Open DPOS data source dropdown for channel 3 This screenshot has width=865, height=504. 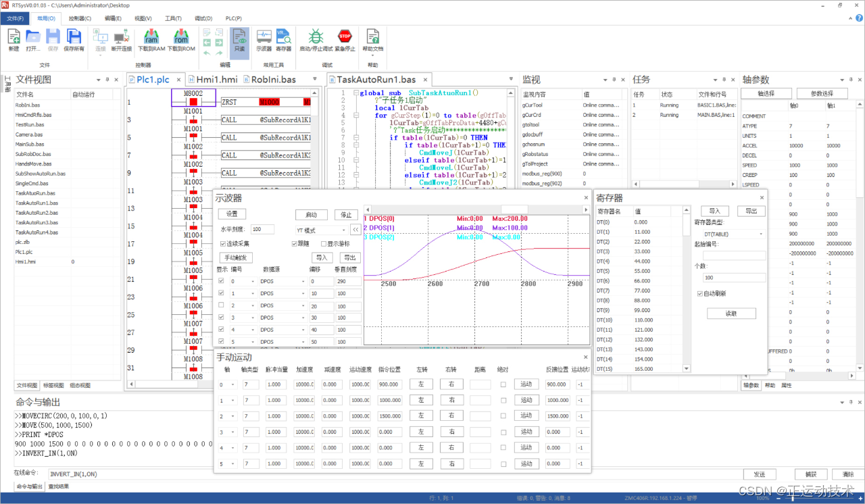(x=282, y=318)
